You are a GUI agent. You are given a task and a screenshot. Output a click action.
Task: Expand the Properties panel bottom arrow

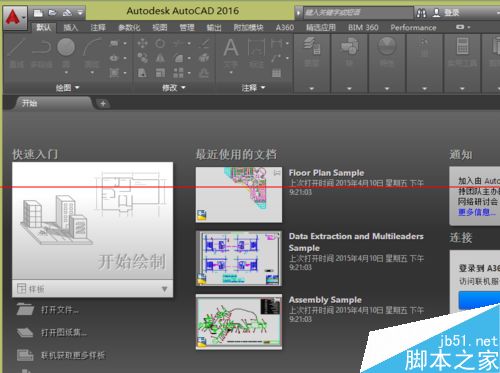click(387, 89)
